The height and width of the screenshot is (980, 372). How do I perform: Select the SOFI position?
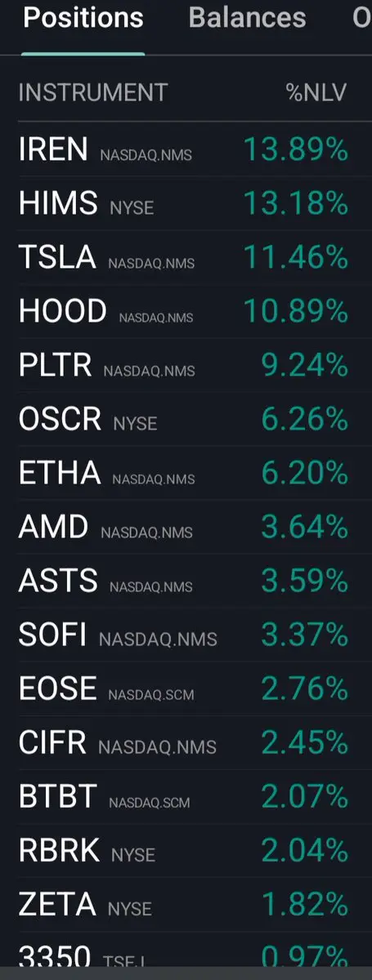pos(186,635)
